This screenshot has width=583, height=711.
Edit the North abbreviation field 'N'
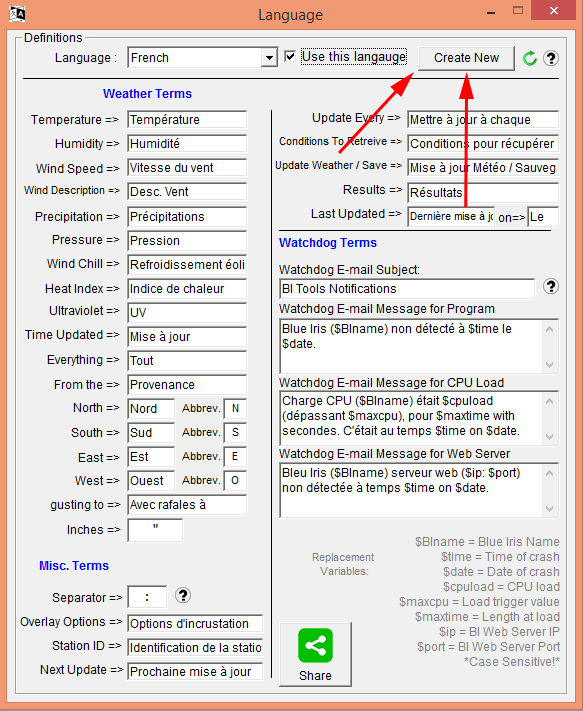[x=235, y=409]
